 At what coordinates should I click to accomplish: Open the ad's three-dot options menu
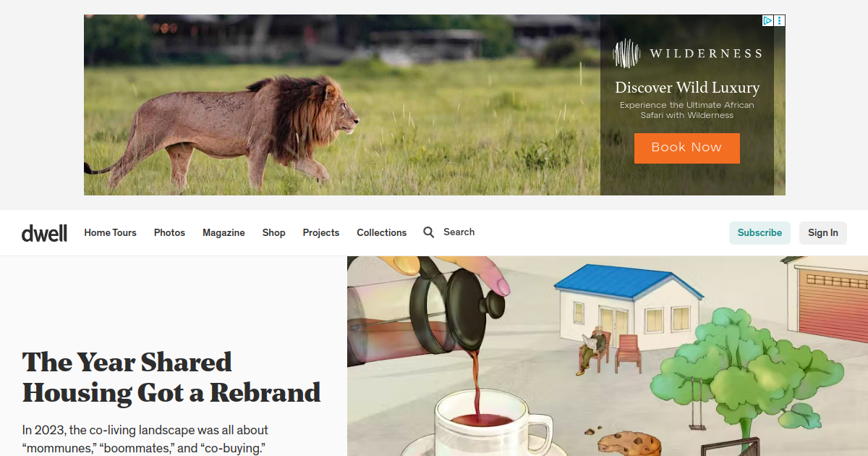(x=780, y=20)
